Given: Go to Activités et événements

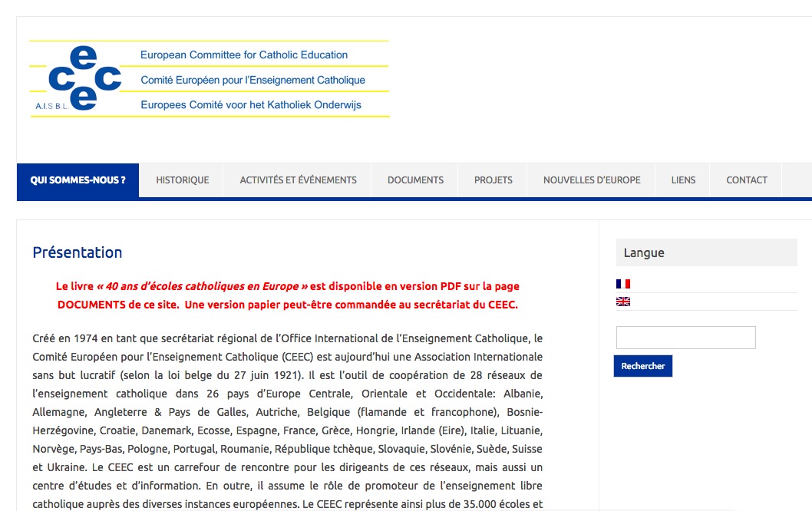Looking at the screenshot, I should [298, 180].
